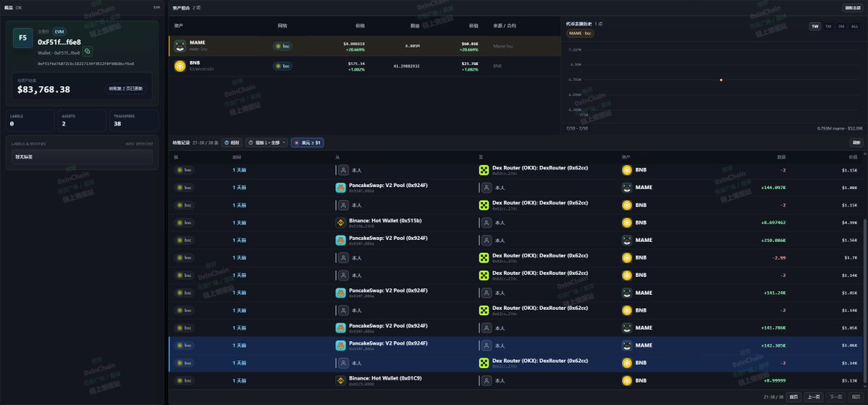This screenshot has width=868, height=405.
Task: Click the bsc chain chip in the $5.13K row
Action: pos(185,380)
